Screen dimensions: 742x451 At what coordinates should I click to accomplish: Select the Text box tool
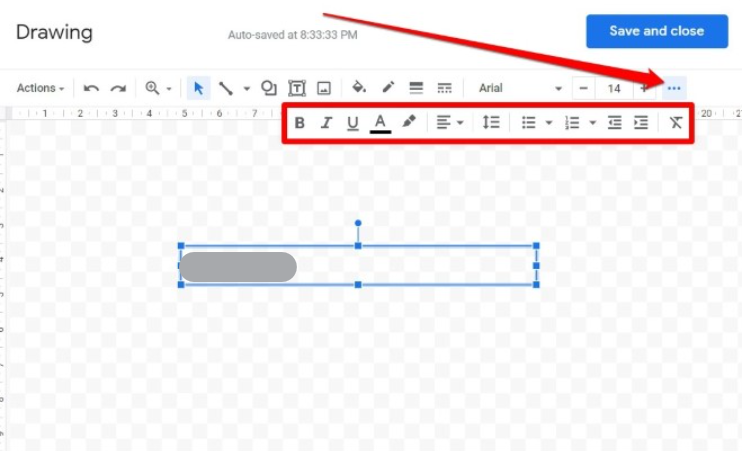[297, 88]
